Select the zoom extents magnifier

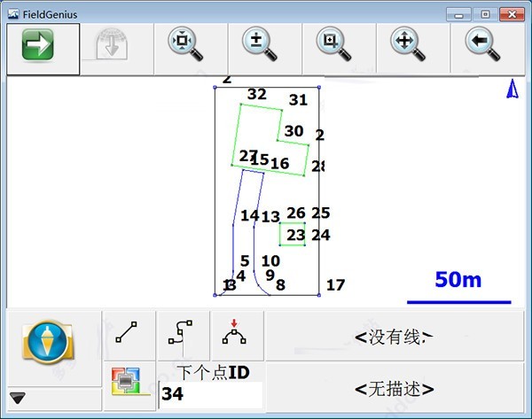[x=185, y=44]
